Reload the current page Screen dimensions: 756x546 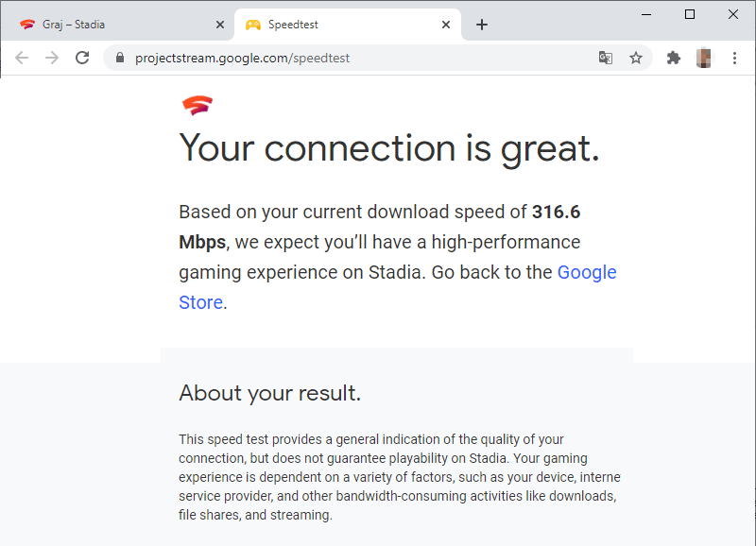[x=82, y=58]
